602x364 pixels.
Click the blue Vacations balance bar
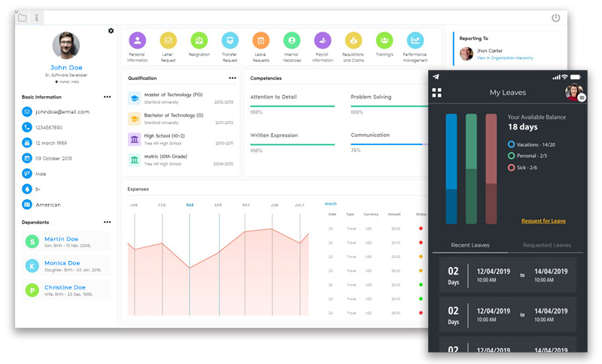(451, 168)
